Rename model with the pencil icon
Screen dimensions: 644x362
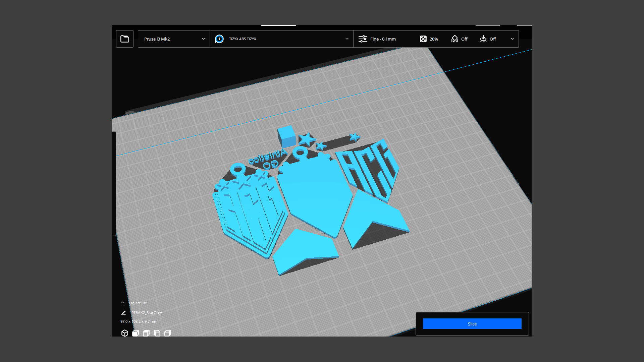pos(123,313)
